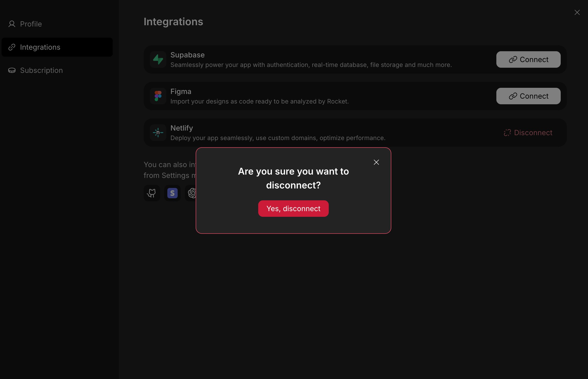Connect the Supabase integration
Image resolution: width=588 pixels, height=379 pixels.
[528, 59]
